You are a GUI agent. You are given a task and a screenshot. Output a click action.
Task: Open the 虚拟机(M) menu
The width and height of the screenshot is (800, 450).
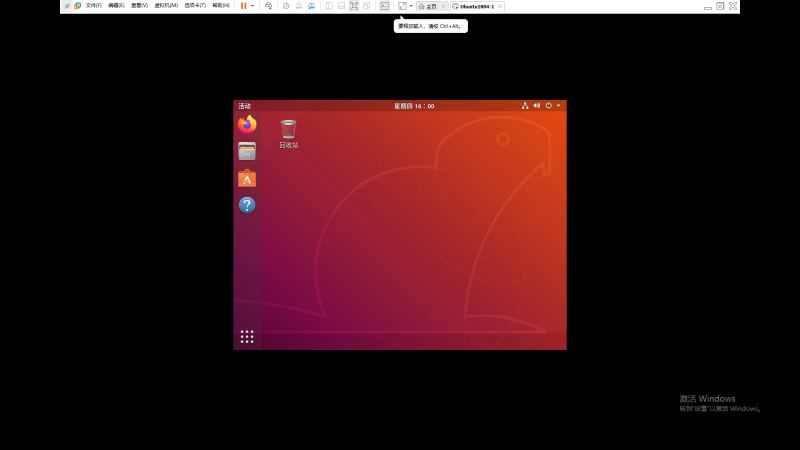pyautogui.click(x=166, y=6)
